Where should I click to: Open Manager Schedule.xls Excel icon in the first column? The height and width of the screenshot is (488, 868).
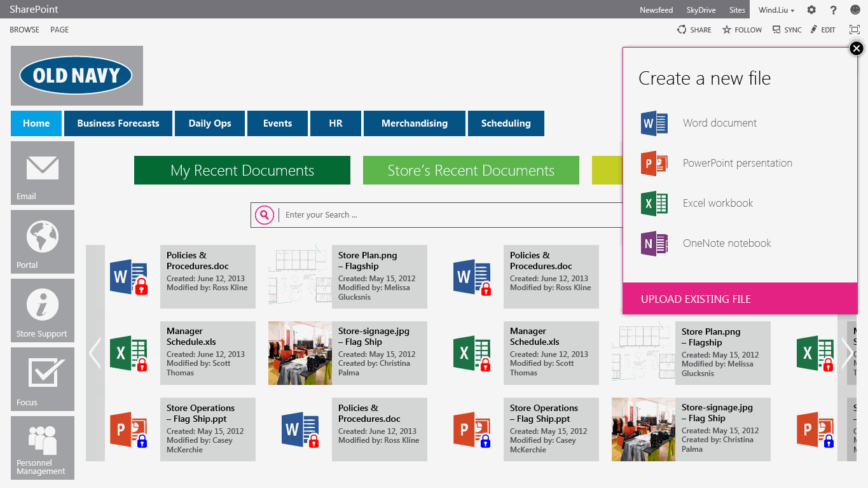click(x=129, y=353)
